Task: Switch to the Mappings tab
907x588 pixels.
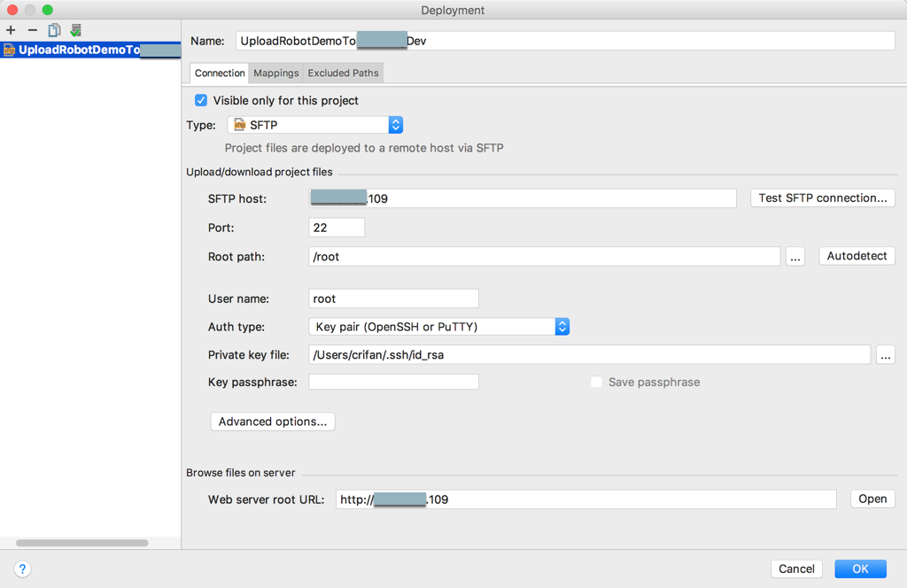Action: pos(276,73)
